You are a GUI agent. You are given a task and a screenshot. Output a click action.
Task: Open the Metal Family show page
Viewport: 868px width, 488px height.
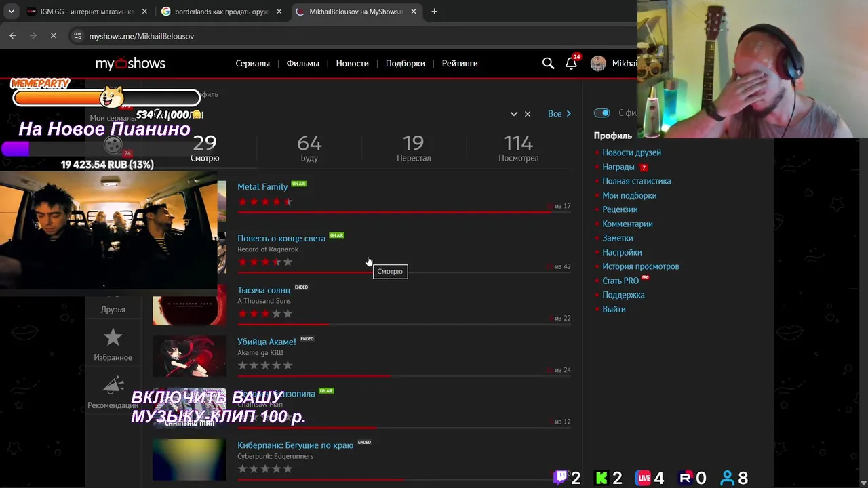tap(262, 186)
